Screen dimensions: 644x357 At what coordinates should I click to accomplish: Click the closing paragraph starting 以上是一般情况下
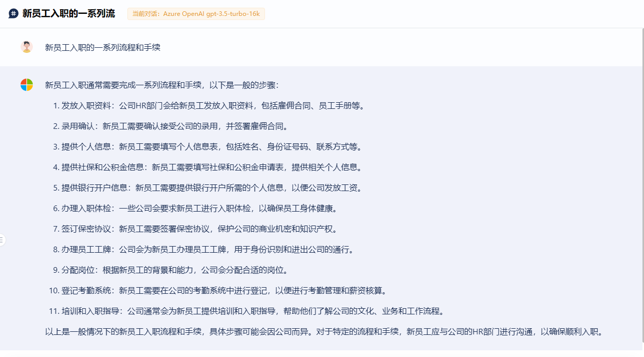(x=324, y=332)
